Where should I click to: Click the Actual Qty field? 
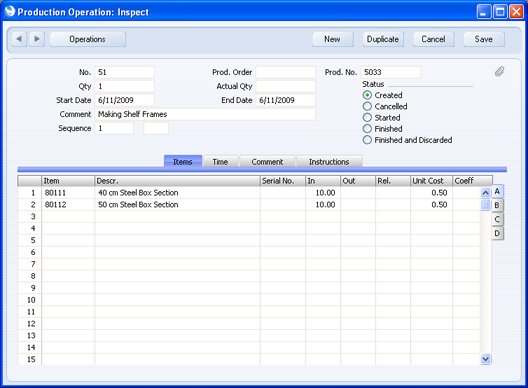point(286,86)
